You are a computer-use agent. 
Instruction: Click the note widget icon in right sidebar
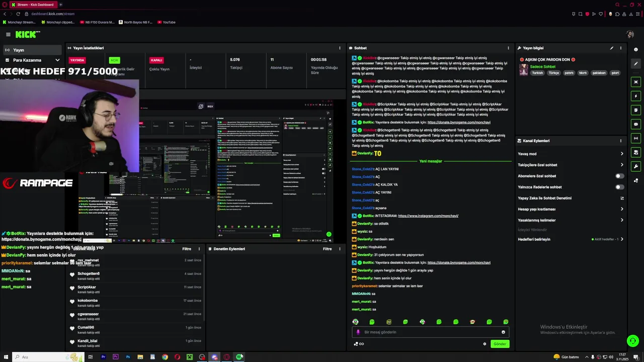click(x=636, y=110)
